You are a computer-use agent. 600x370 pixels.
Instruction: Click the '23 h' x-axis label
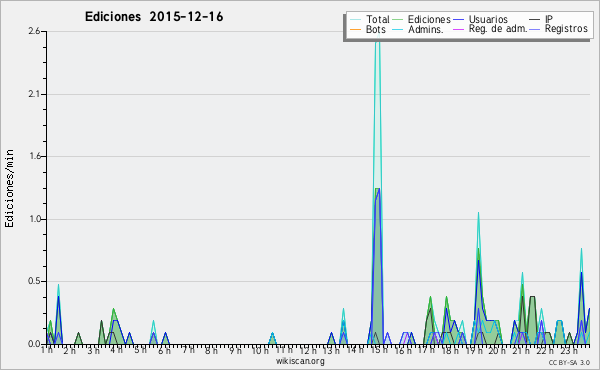tap(569, 350)
